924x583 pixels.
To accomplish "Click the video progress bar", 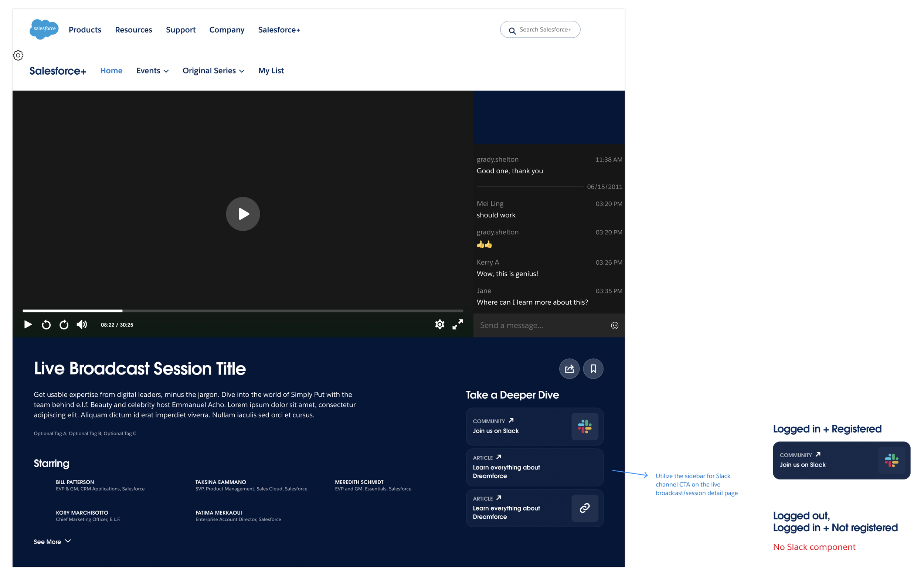I will [243, 311].
